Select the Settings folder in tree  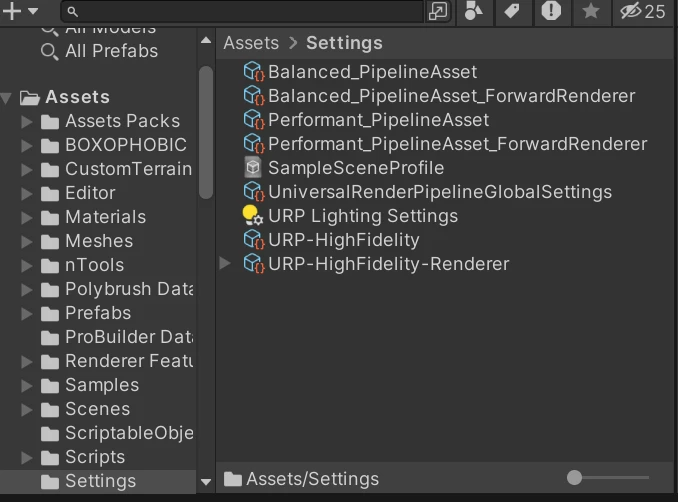point(100,481)
